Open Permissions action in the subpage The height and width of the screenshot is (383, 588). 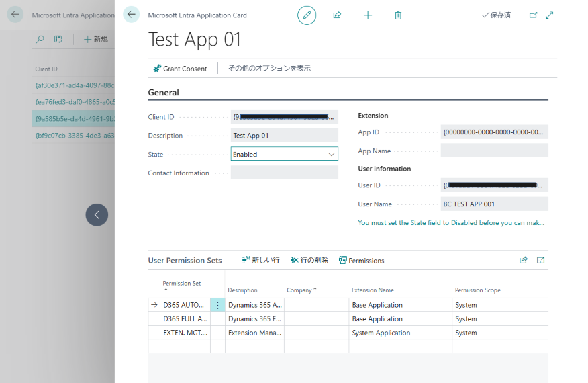click(x=362, y=260)
